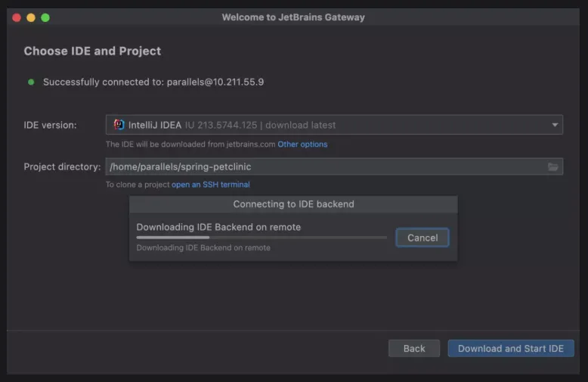Screen dimensions: 588x382
Task: Click the download progress bar
Action: click(262, 238)
